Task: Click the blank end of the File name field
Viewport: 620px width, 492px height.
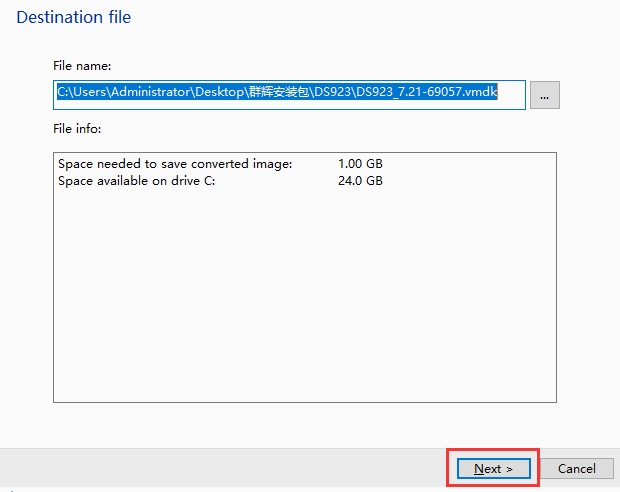Action: click(x=511, y=94)
